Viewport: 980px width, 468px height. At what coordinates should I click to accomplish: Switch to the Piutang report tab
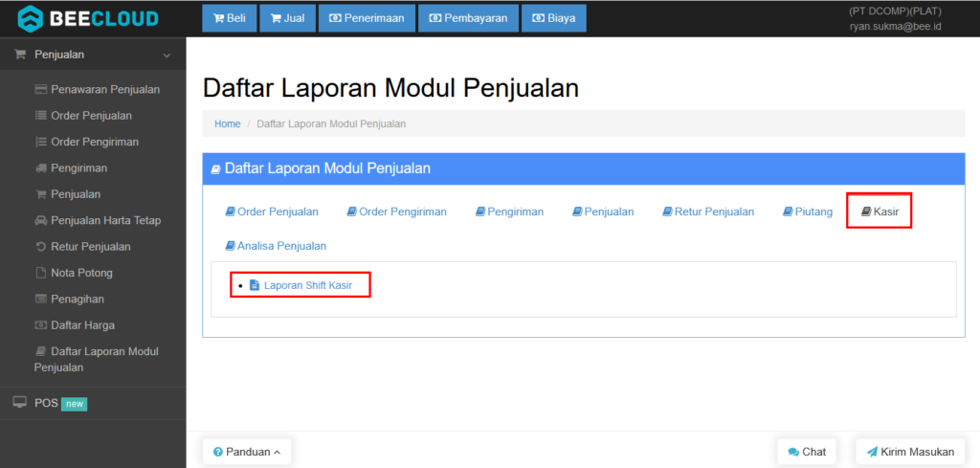(x=808, y=212)
